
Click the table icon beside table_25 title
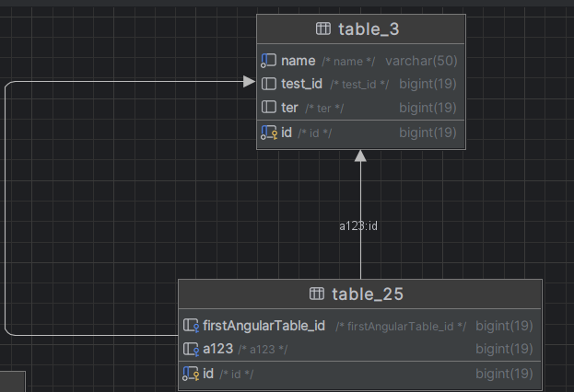point(316,294)
